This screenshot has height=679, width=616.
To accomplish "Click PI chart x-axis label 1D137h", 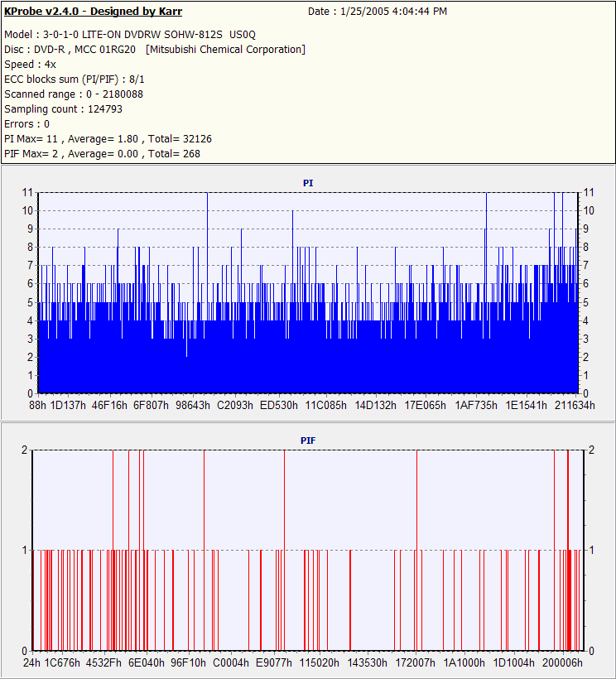I will pos(68,405).
